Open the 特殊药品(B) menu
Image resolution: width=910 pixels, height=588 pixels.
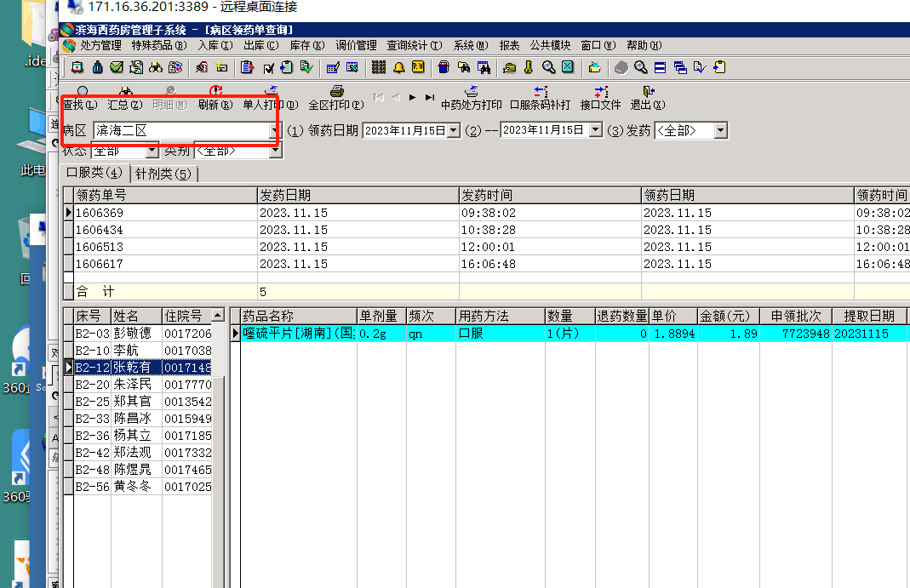point(159,45)
